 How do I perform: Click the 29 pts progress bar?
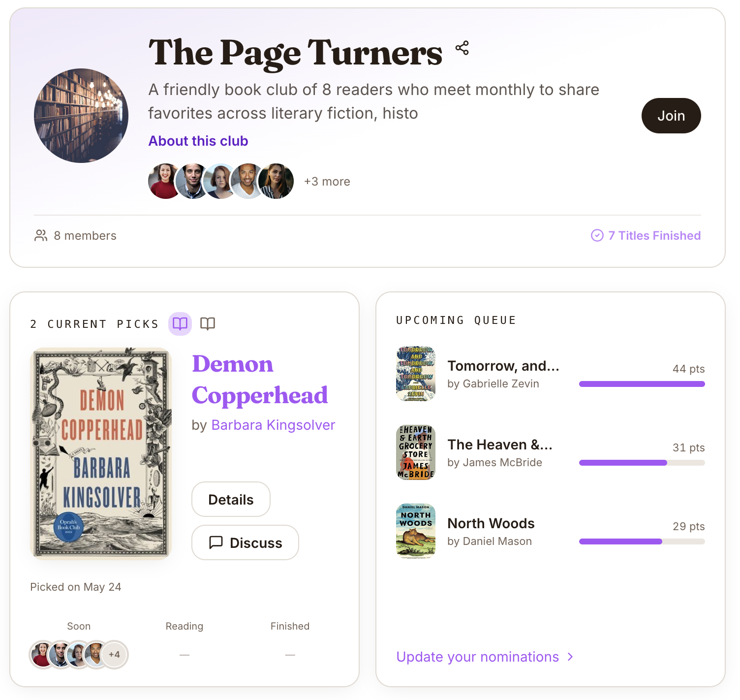[642, 541]
